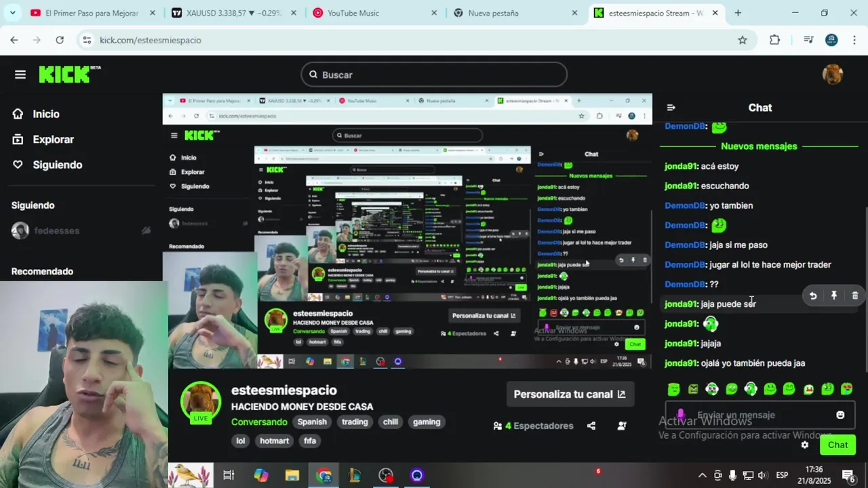Click username DemonDB on 'yo tambien' message
This screenshot has width=868, height=488.
point(686,205)
